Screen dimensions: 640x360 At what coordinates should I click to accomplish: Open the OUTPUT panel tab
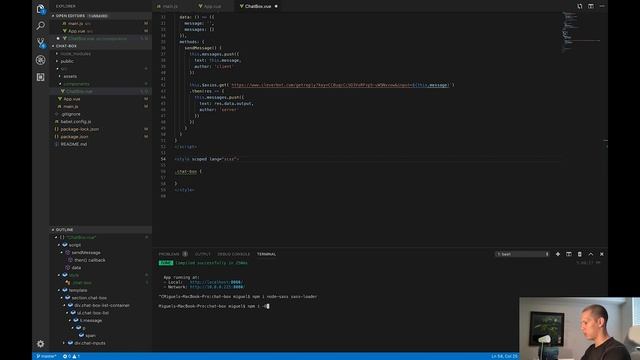[x=202, y=254]
